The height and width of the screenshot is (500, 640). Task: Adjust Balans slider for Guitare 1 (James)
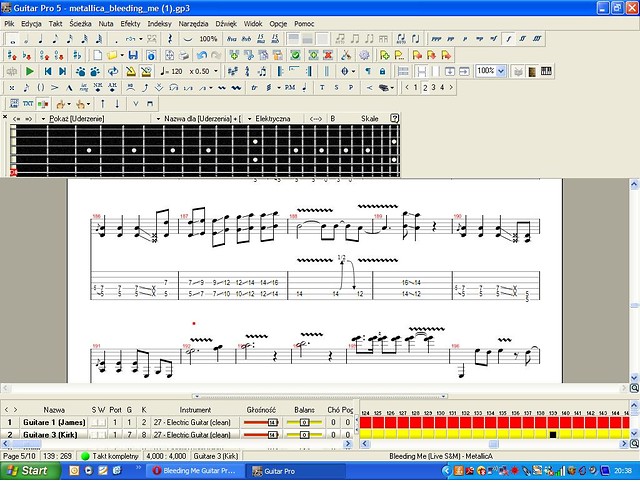point(304,422)
